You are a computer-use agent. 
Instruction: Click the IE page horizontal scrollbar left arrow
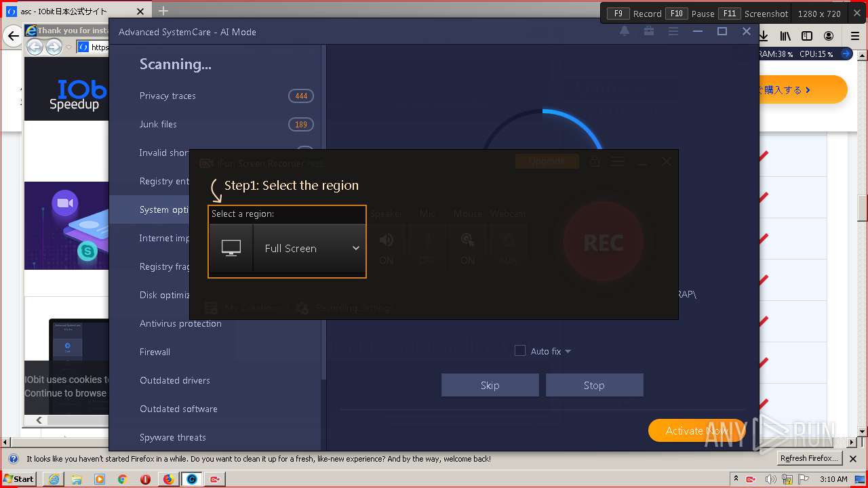(39, 420)
